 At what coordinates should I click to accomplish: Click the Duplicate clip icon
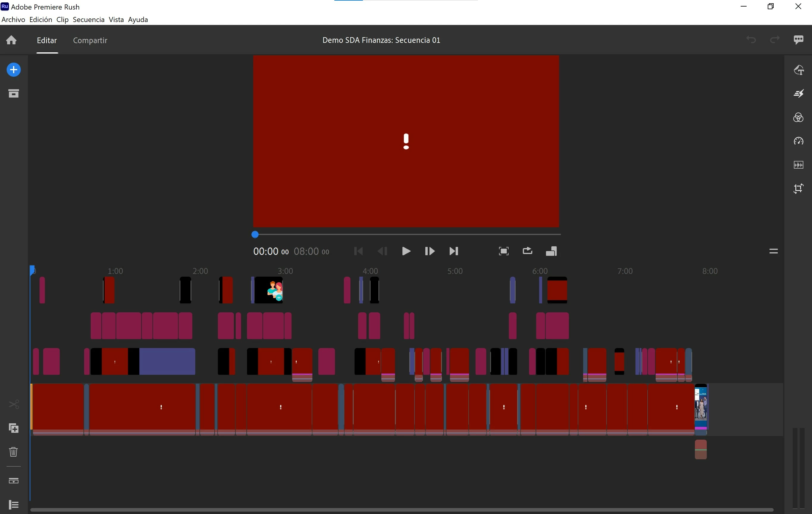(x=13, y=428)
